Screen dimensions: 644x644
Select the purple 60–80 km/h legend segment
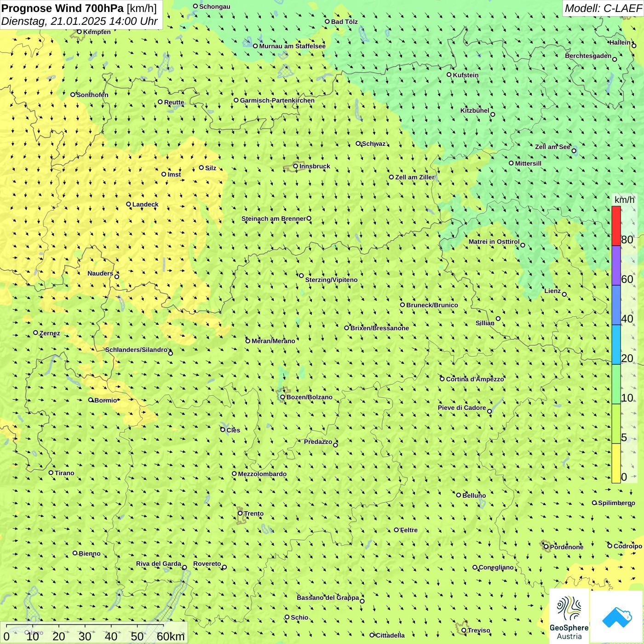click(x=616, y=266)
